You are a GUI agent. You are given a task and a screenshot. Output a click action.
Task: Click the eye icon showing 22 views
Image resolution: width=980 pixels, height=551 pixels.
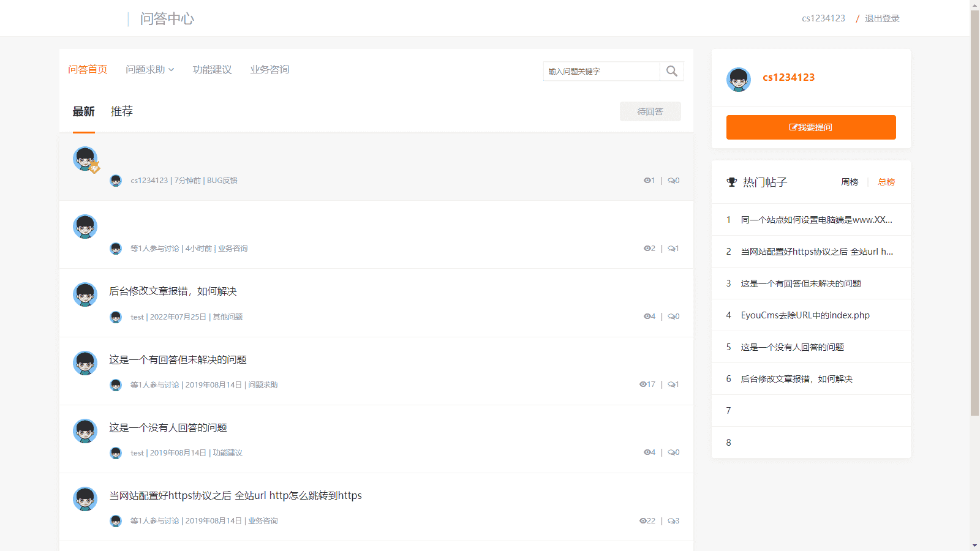point(643,521)
